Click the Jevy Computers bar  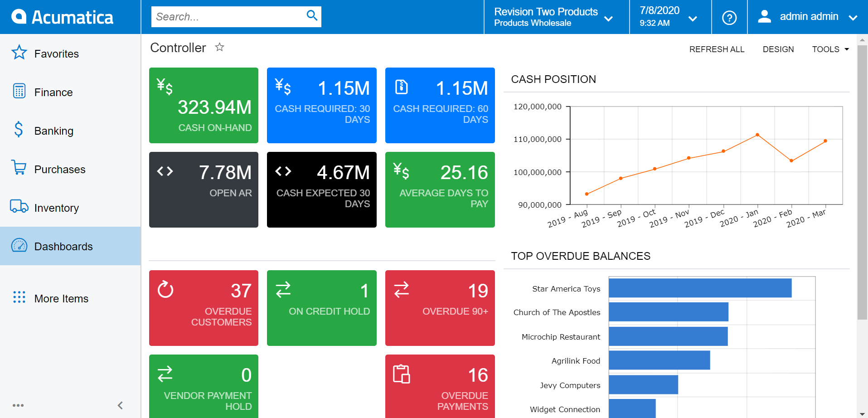point(643,384)
